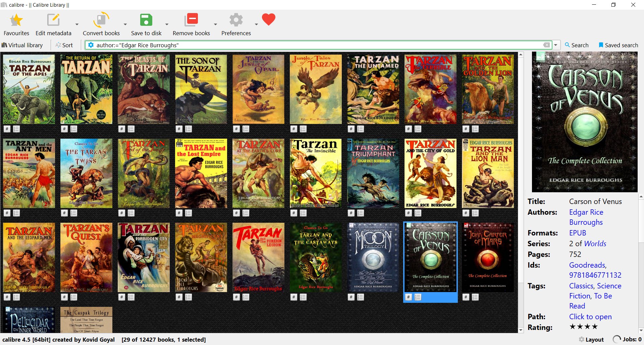Image resolution: width=644 pixels, height=345 pixels.
Task: Open the EPUB format link
Action: [578, 233]
